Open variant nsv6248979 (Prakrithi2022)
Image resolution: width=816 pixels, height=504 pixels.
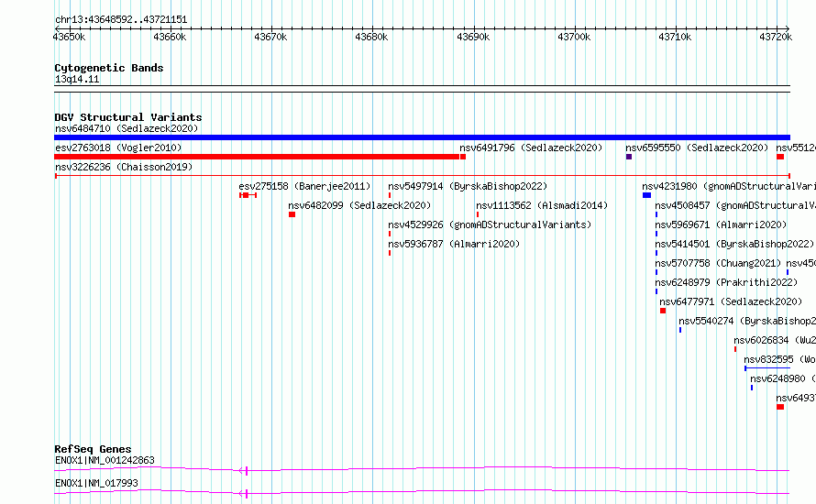click(726, 282)
